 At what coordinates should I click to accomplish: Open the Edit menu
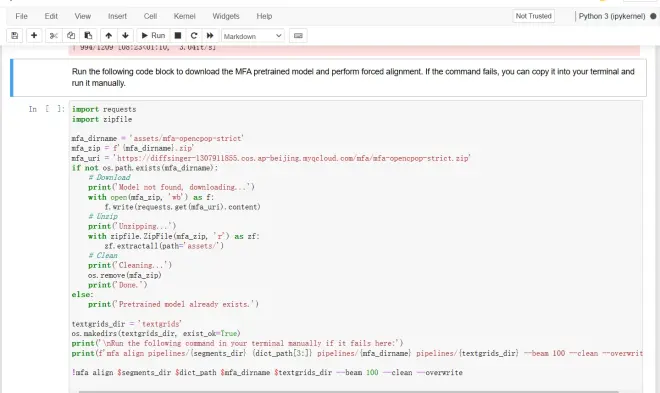click(x=51, y=16)
